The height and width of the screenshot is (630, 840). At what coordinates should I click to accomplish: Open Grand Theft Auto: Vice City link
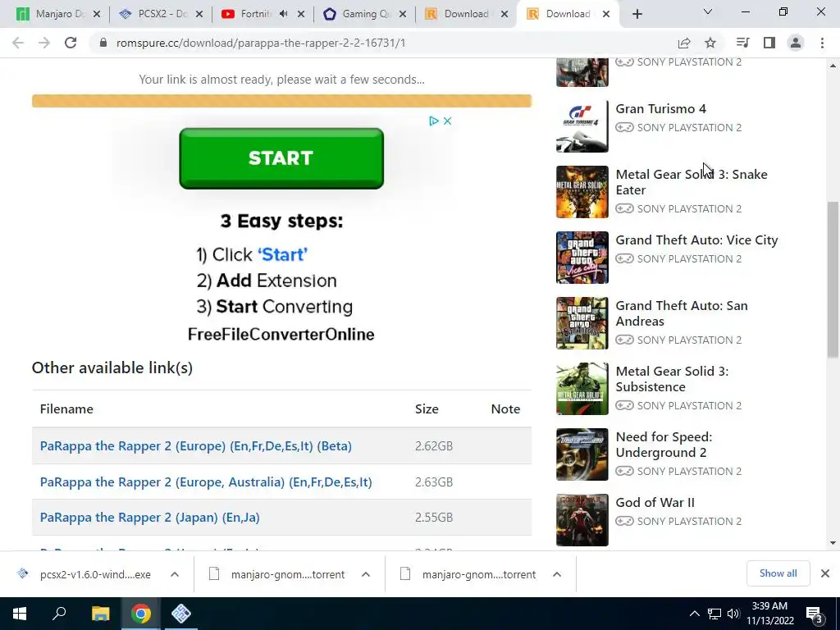696,240
